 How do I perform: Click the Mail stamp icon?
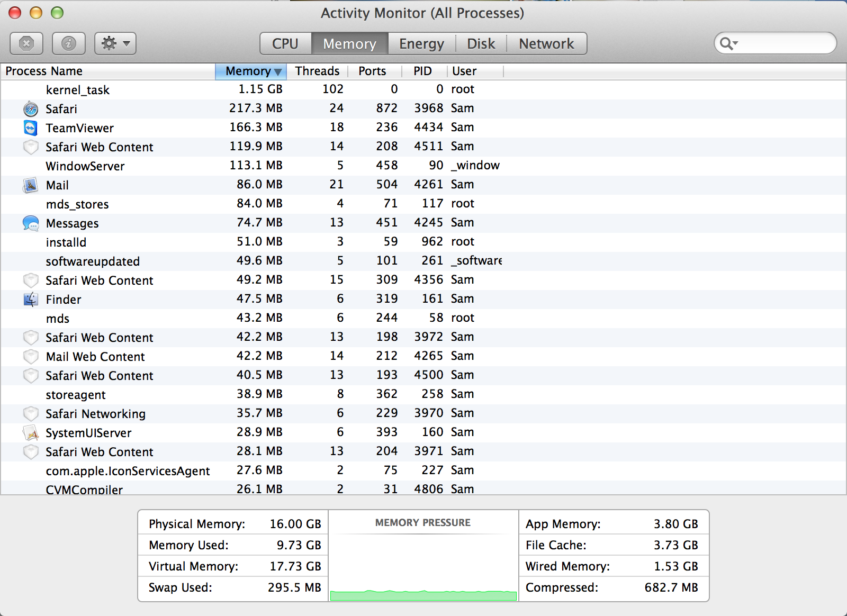(x=31, y=185)
